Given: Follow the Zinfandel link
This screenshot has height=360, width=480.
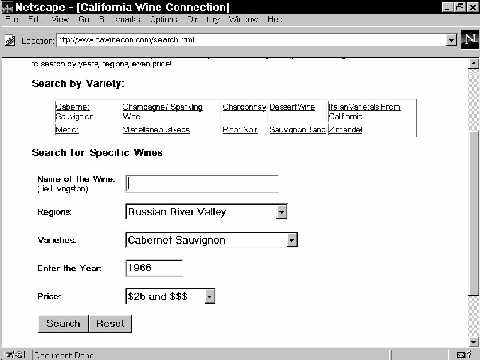Looking at the screenshot, I should click(346, 129).
